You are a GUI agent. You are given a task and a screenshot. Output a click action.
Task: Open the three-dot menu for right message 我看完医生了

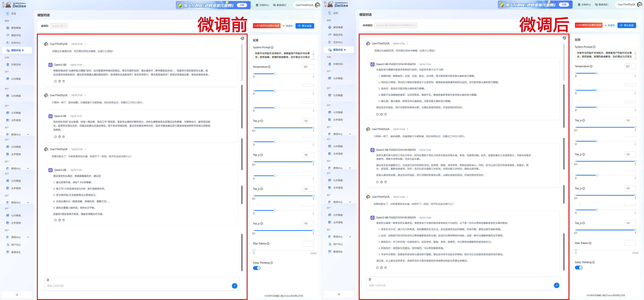[x=408, y=197]
